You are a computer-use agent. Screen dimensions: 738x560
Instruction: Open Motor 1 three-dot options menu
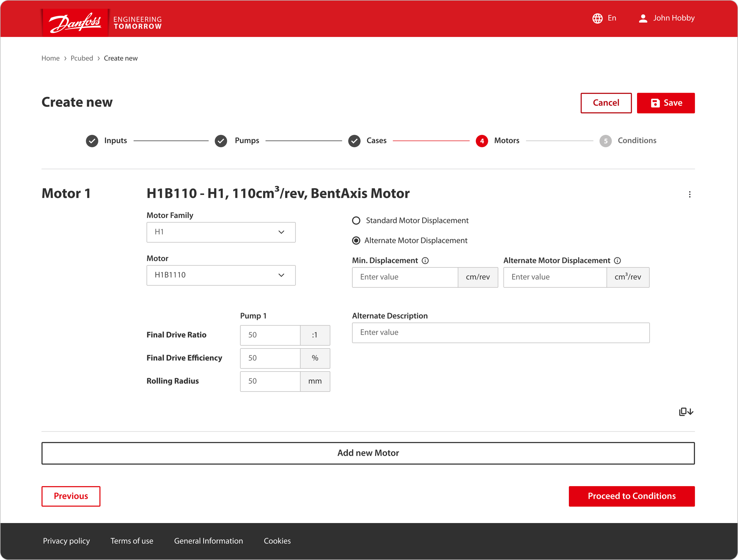[690, 194]
